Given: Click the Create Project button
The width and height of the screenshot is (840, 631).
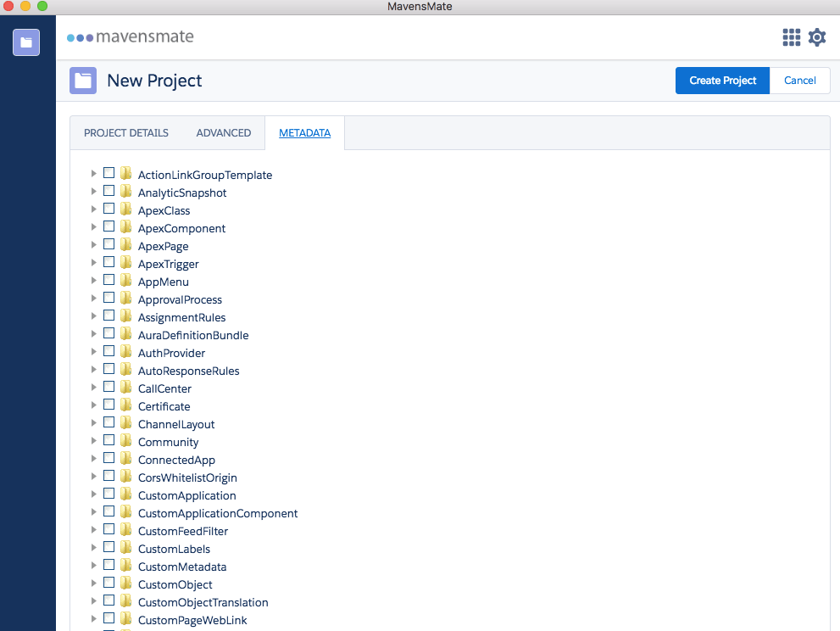Looking at the screenshot, I should (x=723, y=81).
